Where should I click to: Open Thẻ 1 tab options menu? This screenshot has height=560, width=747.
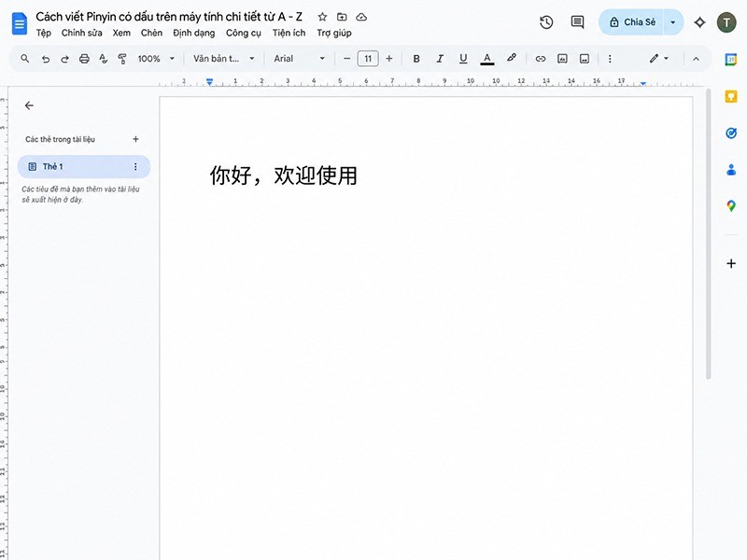[x=135, y=167]
